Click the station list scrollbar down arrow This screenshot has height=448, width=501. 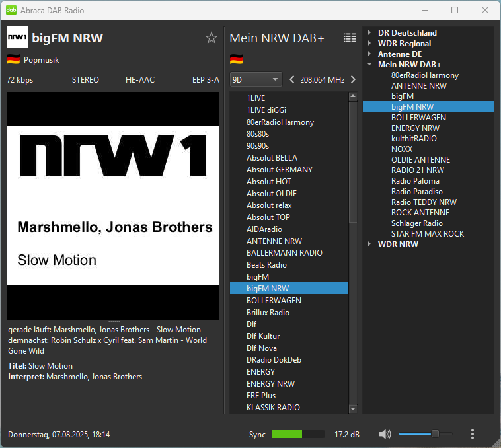click(x=353, y=409)
